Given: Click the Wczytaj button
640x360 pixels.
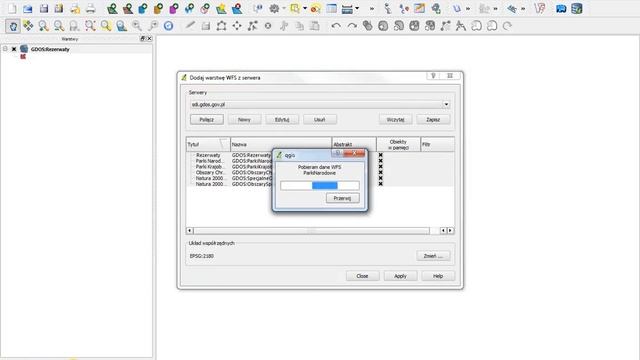Looking at the screenshot, I should 396,120.
